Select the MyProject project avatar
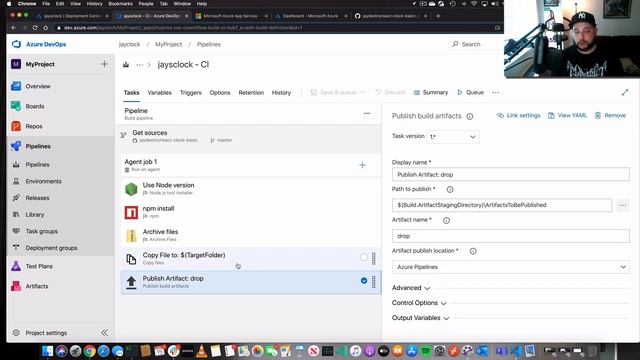Image resolution: width=640 pixels, height=360 pixels. tap(16, 64)
